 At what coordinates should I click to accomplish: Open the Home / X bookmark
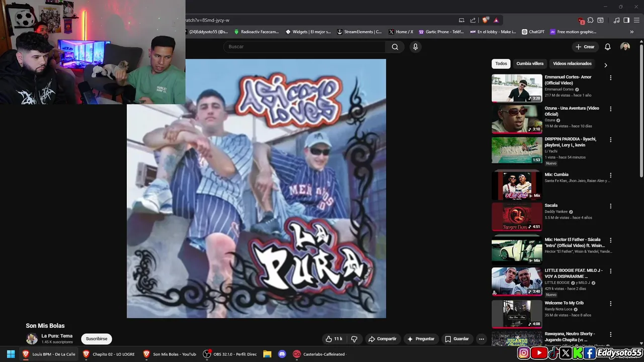pyautogui.click(x=400, y=32)
